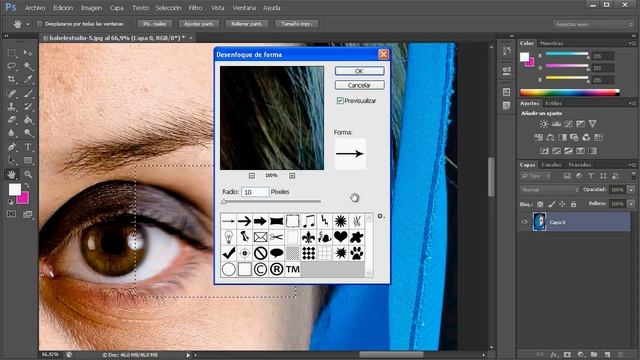Image resolution: width=640 pixels, height=360 pixels.
Task: Pick the scissors shape
Action: coord(276,237)
